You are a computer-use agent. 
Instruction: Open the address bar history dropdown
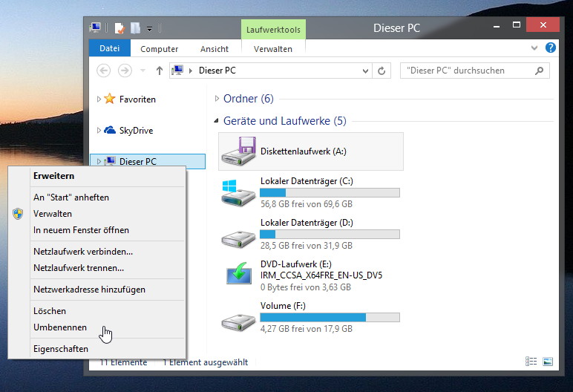tap(365, 71)
